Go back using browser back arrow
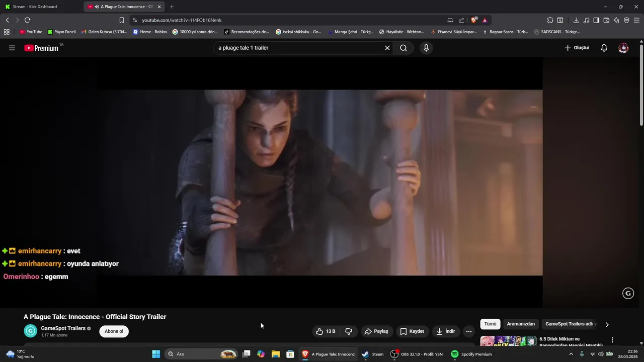Viewport: 644px width, 362px height. (8, 20)
